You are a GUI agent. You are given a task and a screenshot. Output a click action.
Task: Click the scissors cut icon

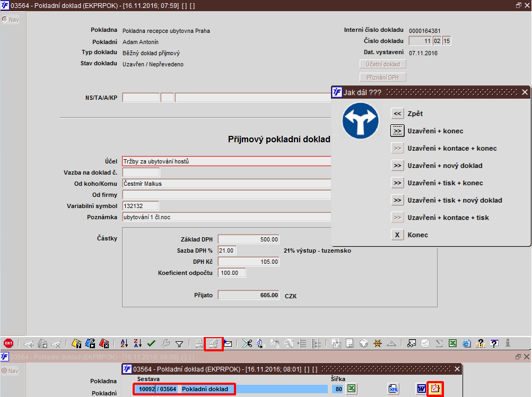coord(247,344)
